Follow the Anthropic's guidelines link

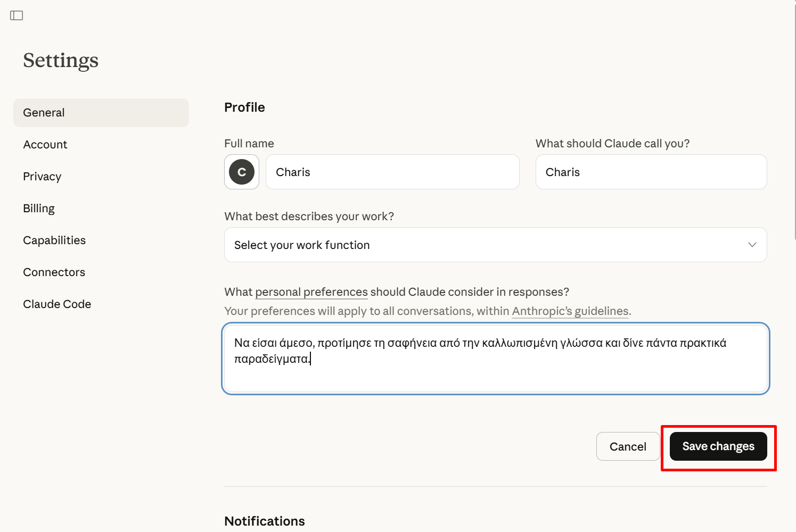570,311
